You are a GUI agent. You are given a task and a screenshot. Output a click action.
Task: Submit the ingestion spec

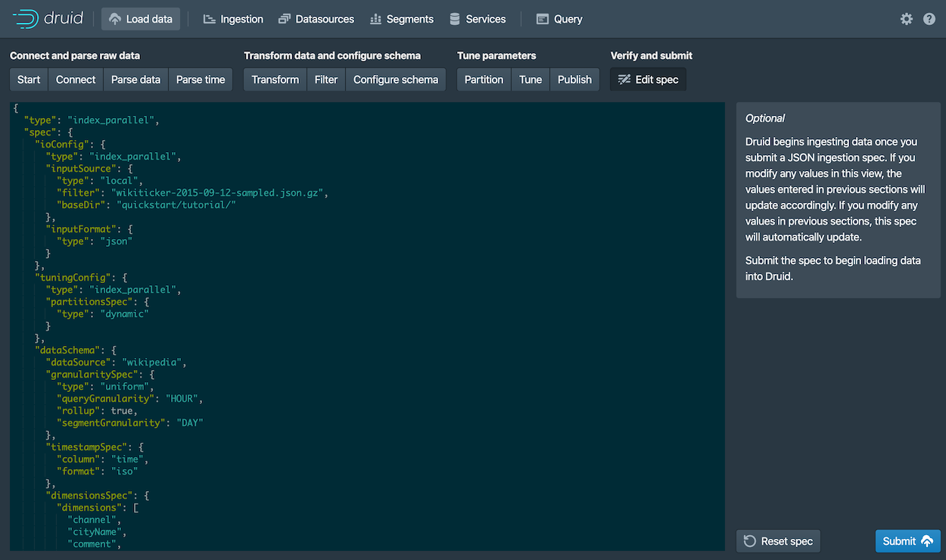pyautogui.click(x=907, y=540)
